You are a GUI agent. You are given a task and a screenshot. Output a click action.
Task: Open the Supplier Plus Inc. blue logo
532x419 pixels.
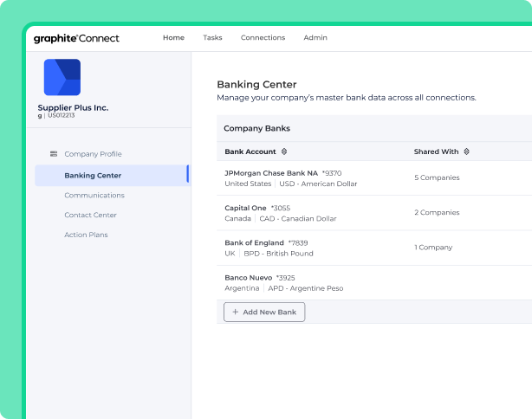(62, 77)
